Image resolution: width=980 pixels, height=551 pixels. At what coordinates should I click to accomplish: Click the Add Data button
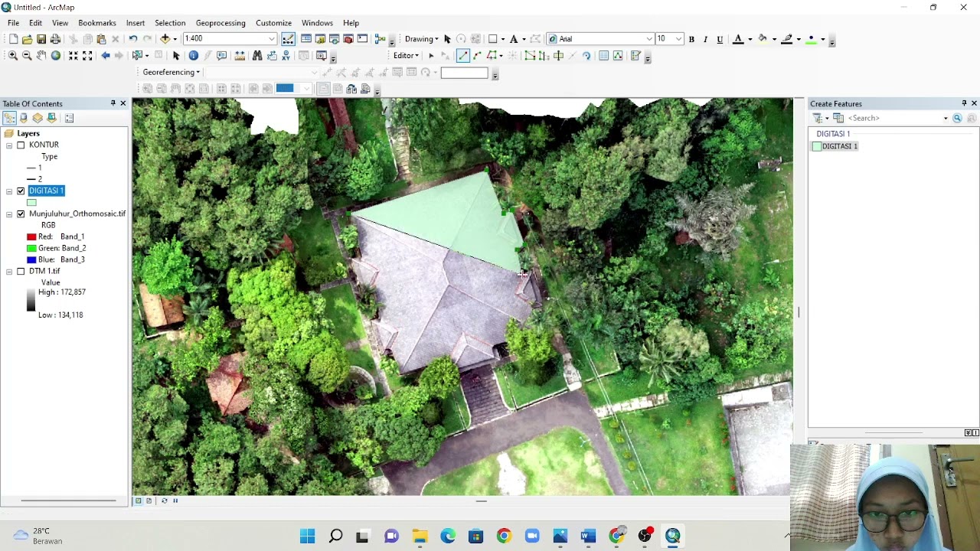pyautogui.click(x=165, y=39)
